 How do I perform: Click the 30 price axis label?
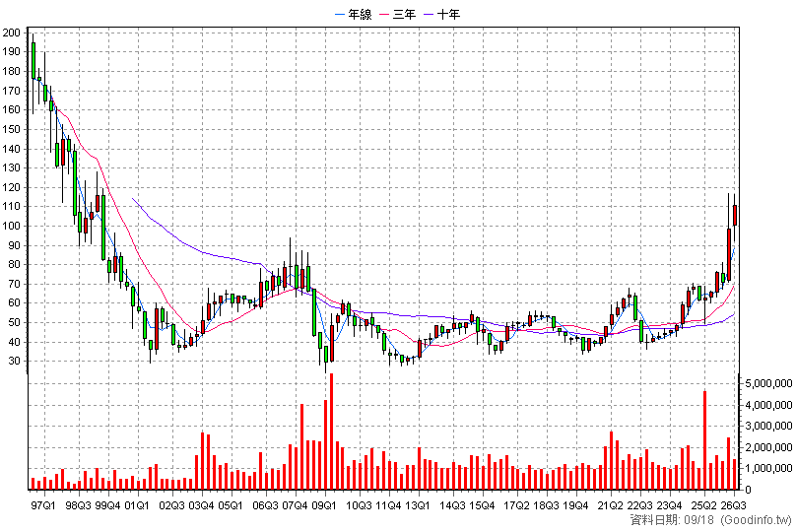14,361
